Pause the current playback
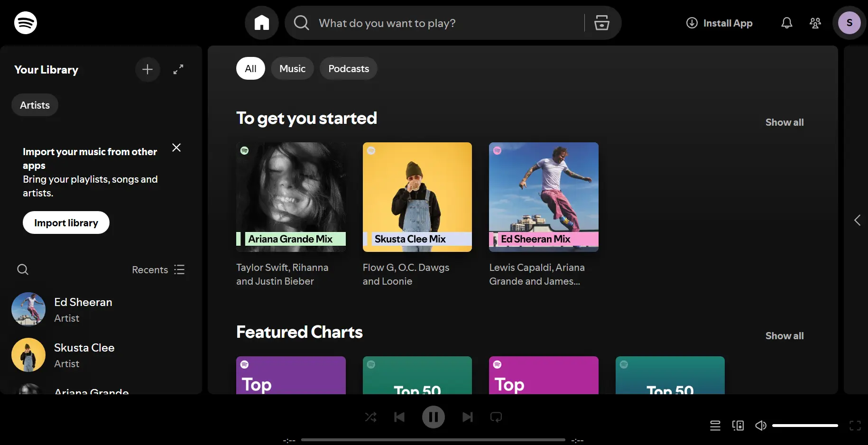This screenshot has width=868, height=445. [434, 417]
